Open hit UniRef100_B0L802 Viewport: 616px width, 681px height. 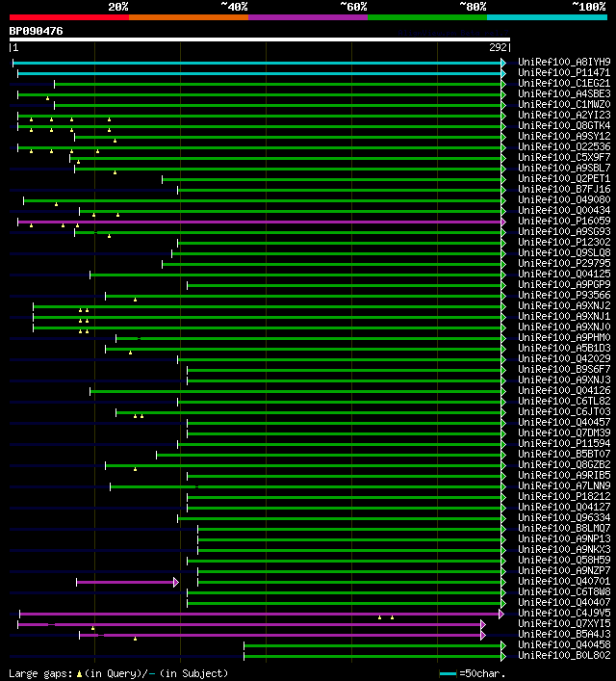564,656
